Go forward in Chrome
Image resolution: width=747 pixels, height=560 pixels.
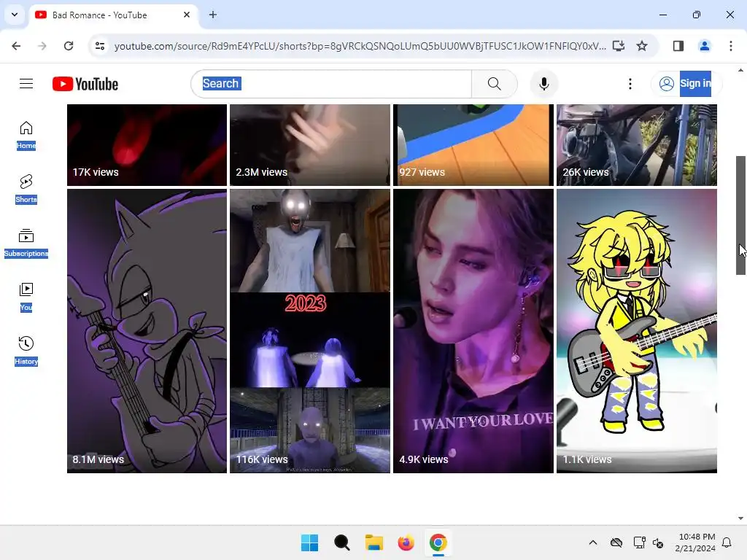coord(42,46)
